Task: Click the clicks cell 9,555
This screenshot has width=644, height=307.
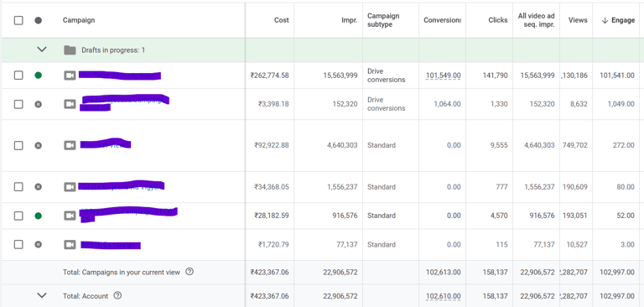Action: tap(499, 145)
